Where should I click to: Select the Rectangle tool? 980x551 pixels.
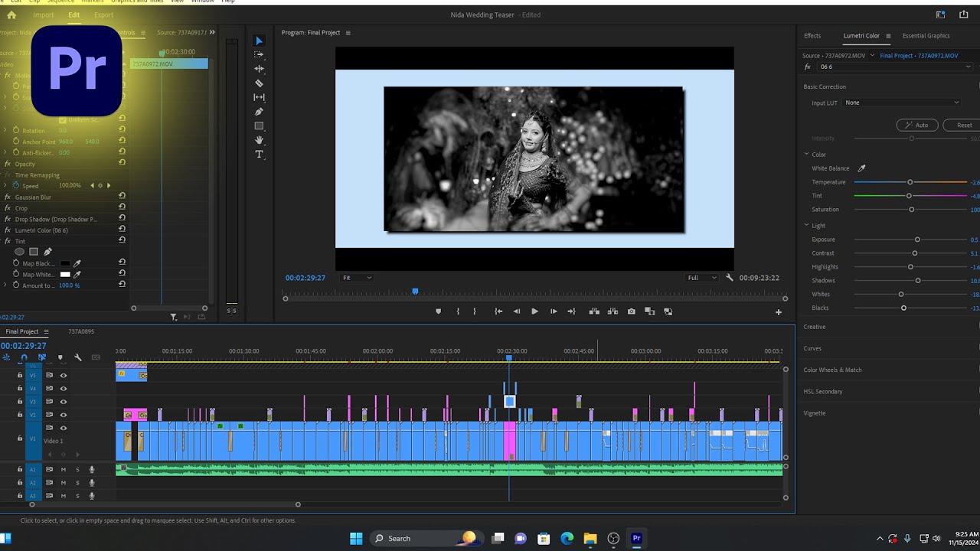pyautogui.click(x=259, y=126)
